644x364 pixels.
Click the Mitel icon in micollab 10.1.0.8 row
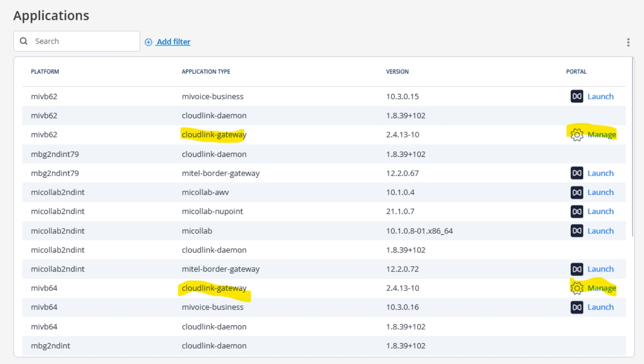[577, 230]
